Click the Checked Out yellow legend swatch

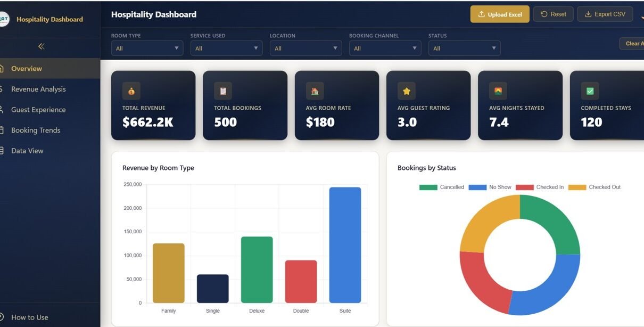577,187
